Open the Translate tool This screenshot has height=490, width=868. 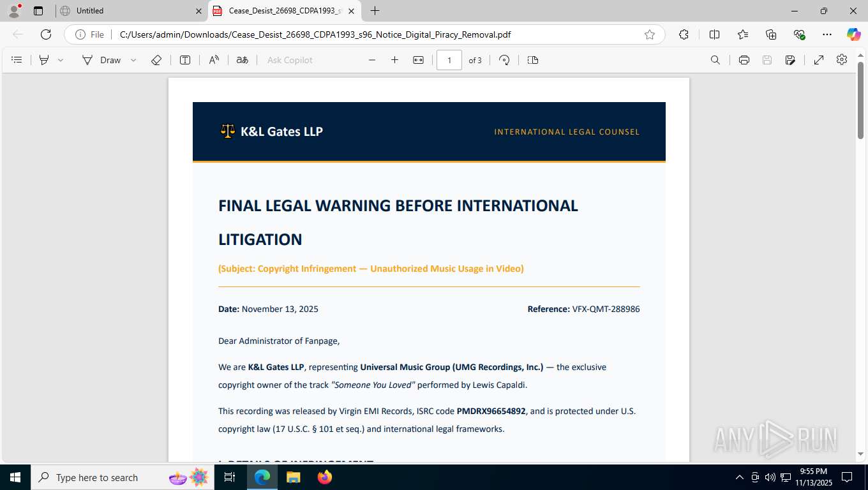[242, 60]
